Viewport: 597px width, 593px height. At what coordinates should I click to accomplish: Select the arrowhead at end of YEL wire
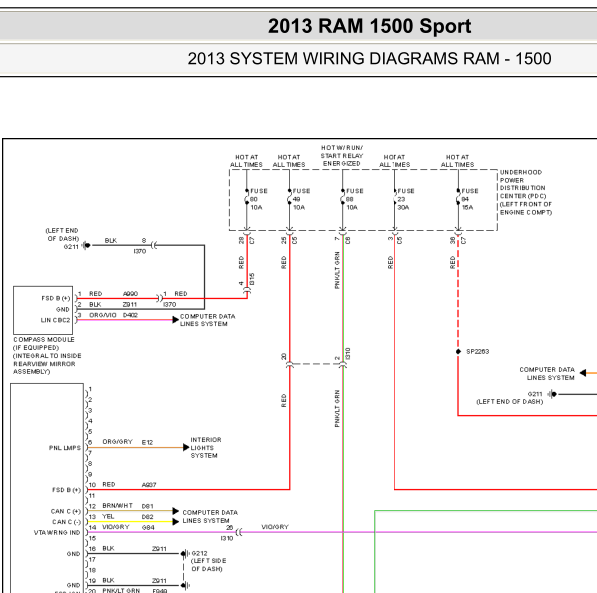[x=176, y=521]
